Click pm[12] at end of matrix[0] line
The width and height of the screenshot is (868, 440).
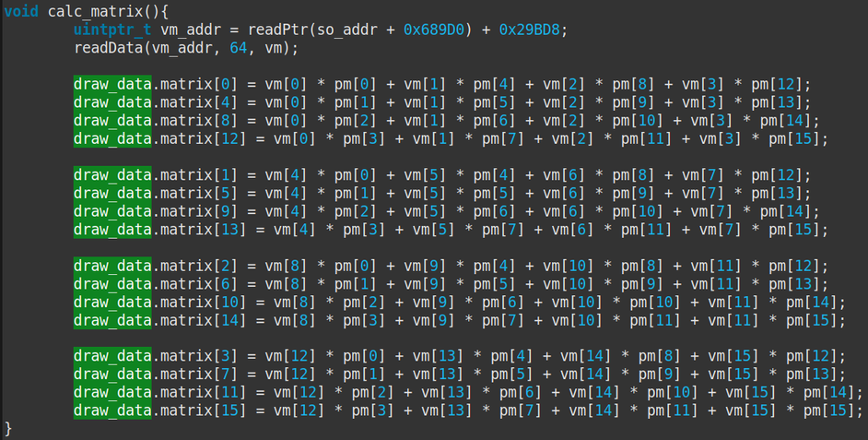click(777, 84)
